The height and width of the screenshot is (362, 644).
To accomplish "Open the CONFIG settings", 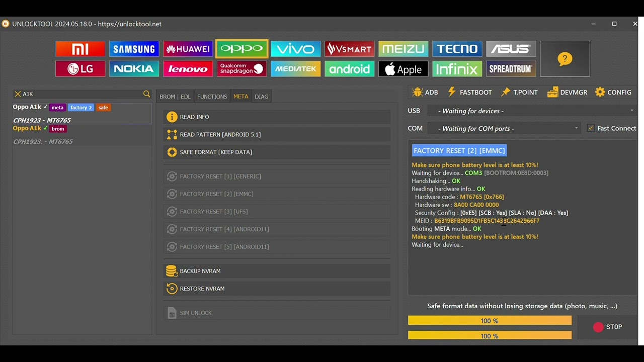I will [x=613, y=93].
